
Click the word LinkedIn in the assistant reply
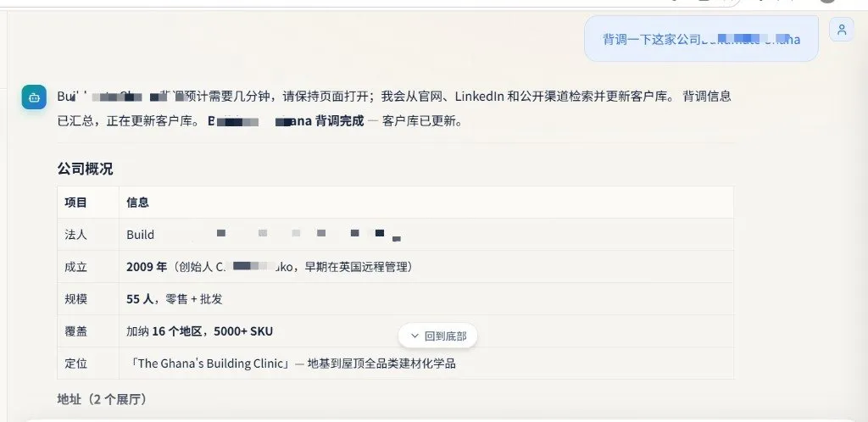480,97
